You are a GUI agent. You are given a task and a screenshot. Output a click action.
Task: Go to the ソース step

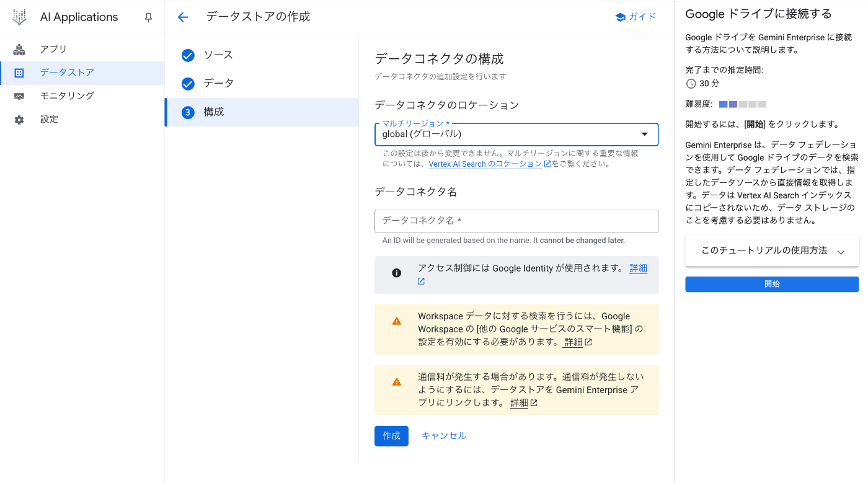tap(262, 56)
